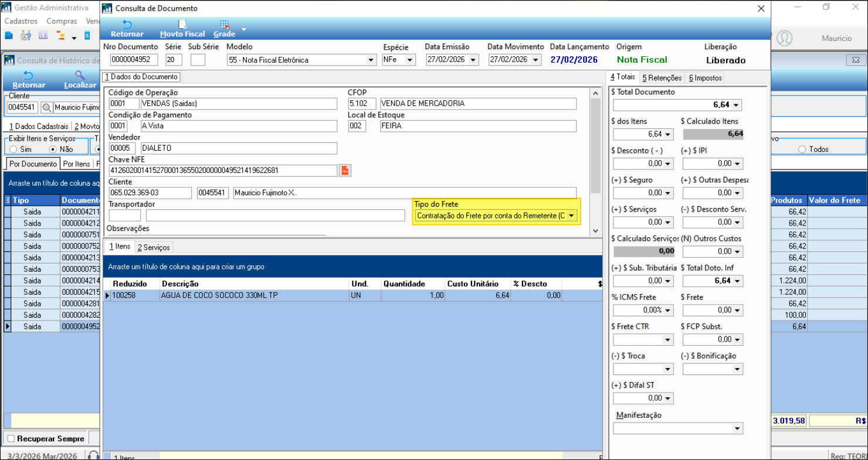Open the Cadastros menu
The width and height of the screenshot is (868, 460).
[21, 21]
